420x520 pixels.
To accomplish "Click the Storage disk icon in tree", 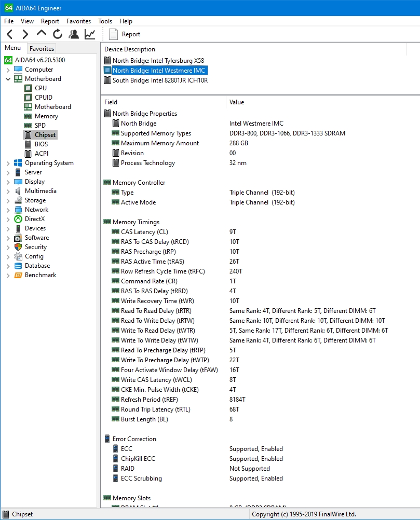I will (x=18, y=200).
